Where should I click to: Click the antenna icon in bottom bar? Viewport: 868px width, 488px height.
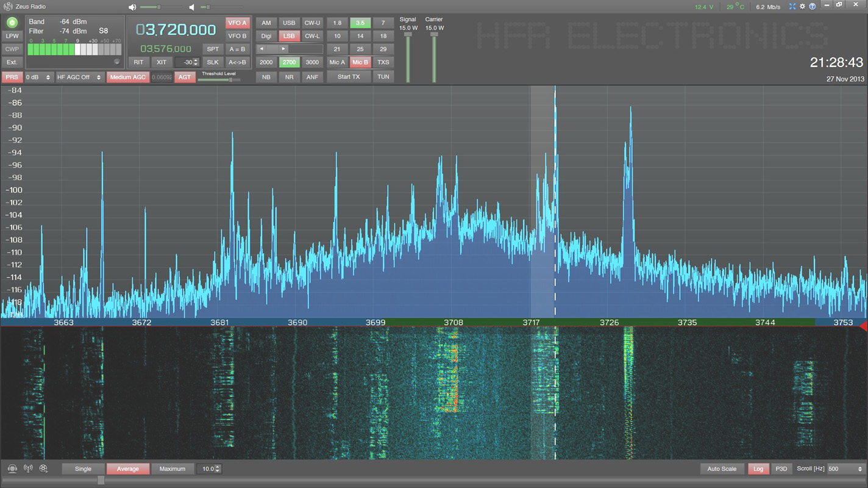click(28, 468)
